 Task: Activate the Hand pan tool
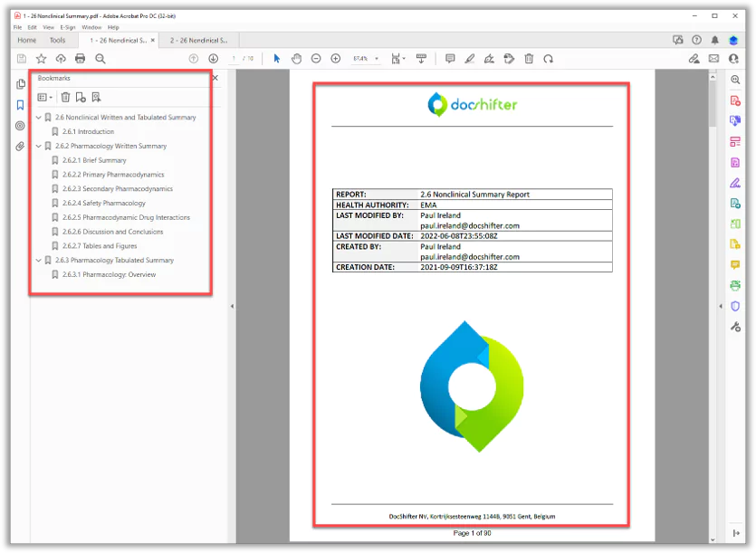click(x=297, y=59)
